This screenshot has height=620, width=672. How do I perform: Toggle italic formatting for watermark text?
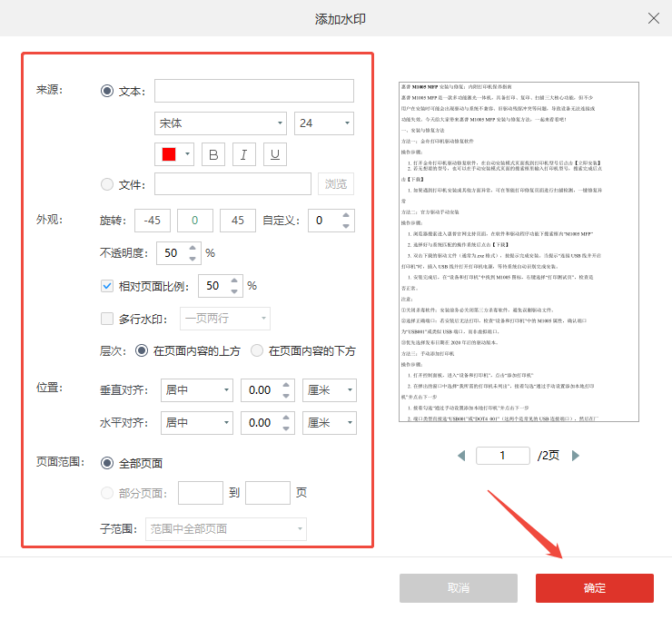coord(244,154)
